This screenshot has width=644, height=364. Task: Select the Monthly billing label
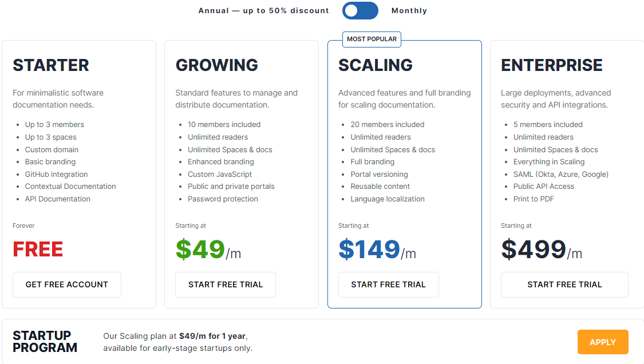(409, 10)
